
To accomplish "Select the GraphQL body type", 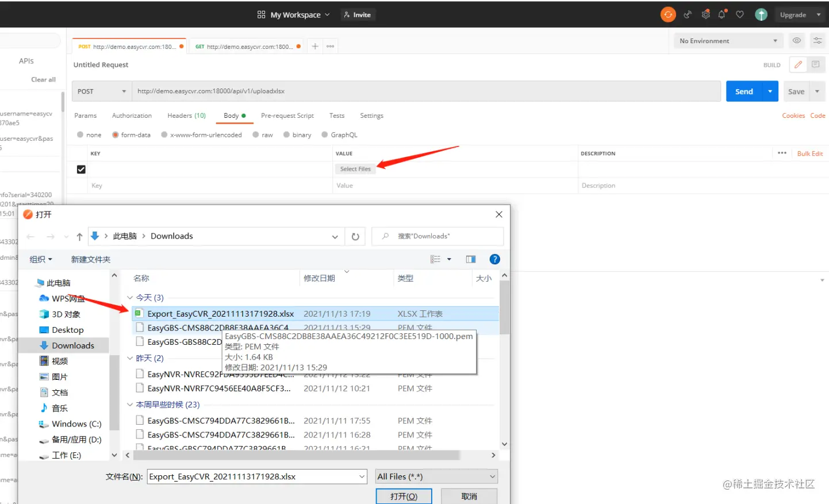I will click(325, 135).
